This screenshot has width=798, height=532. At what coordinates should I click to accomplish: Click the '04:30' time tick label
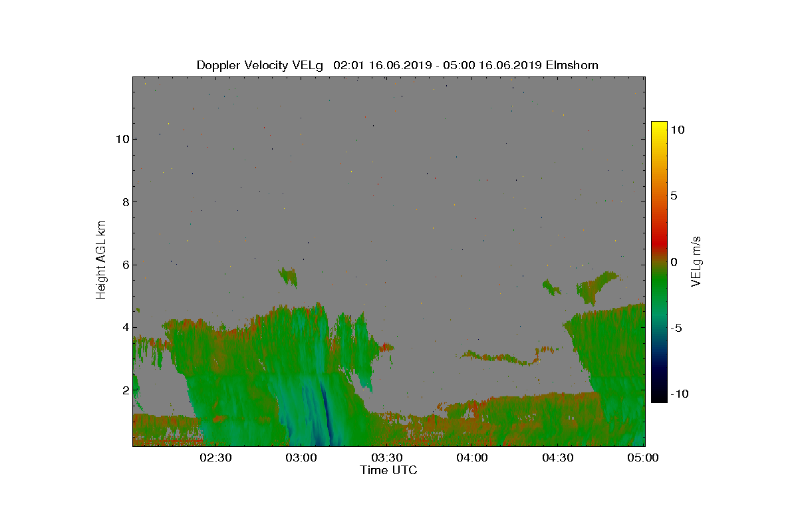pos(557,458)
